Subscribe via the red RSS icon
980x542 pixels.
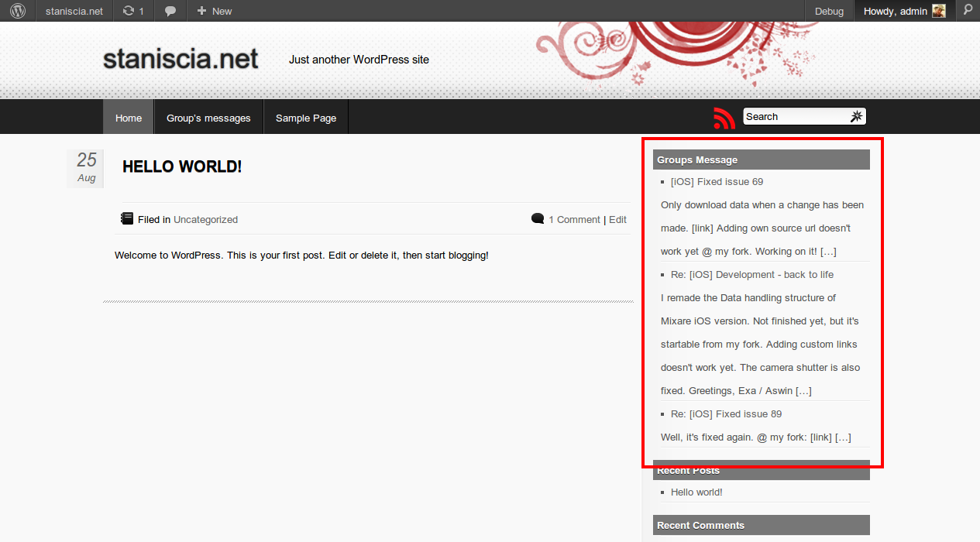pos(724,118)
